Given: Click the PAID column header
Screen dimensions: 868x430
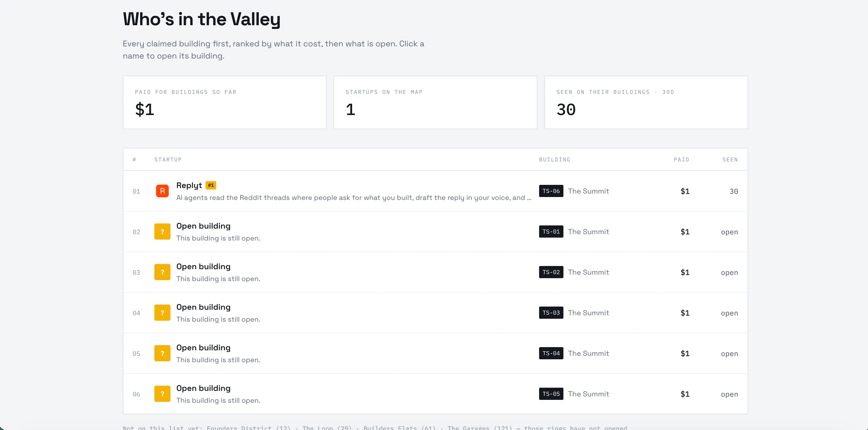Looking at the screenshot, I should 681,160.
